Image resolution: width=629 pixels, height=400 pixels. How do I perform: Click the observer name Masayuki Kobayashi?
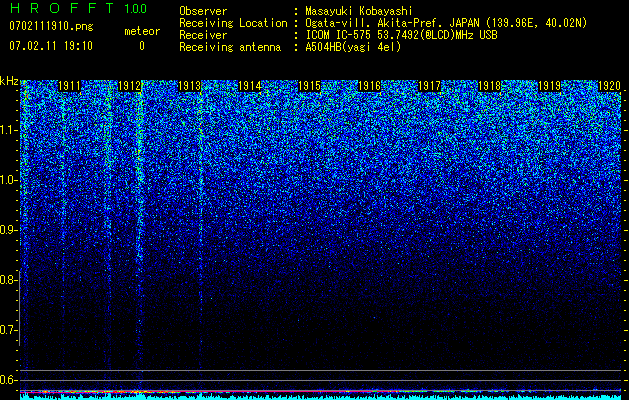(359, 11)
